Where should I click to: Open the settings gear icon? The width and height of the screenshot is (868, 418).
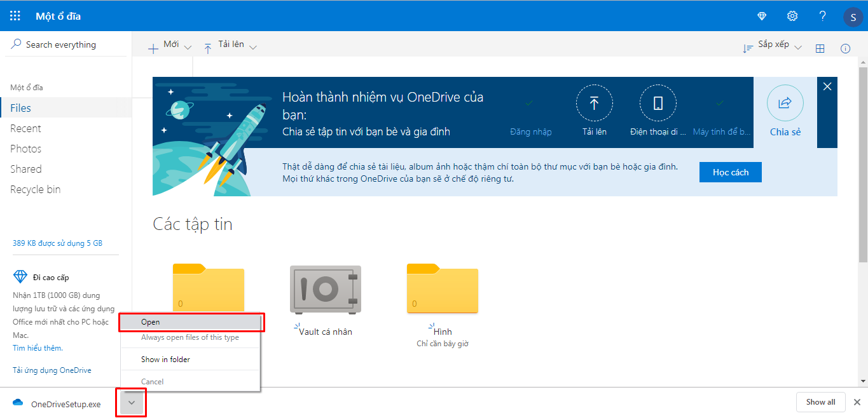[792, 16]
